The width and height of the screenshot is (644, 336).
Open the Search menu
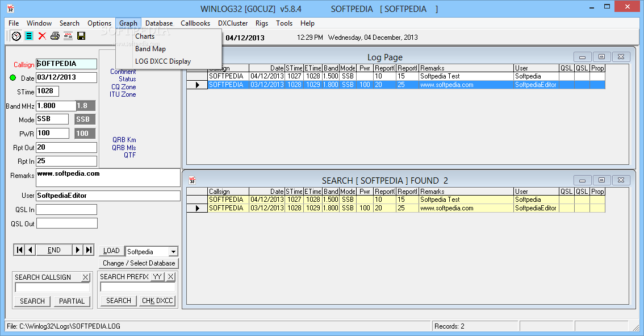pyautogui.click(x=69, y=23)
